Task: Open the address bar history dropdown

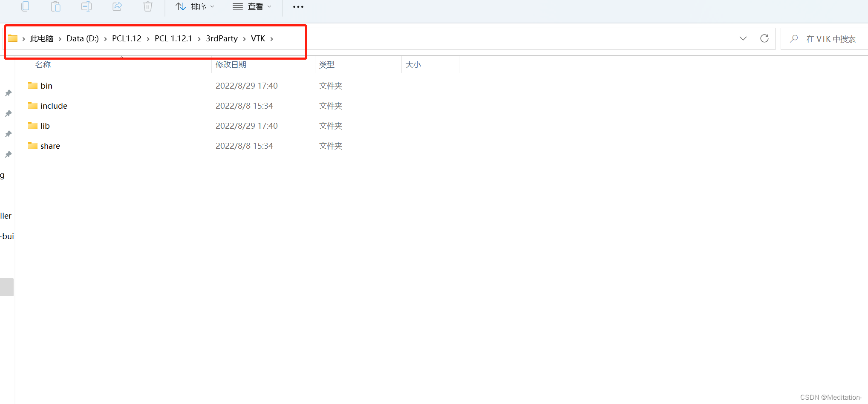Action: click(x=743, y=38)
